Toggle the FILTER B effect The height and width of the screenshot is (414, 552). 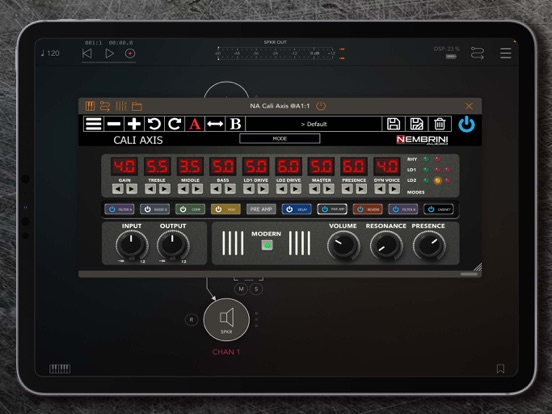click(403, 209)
